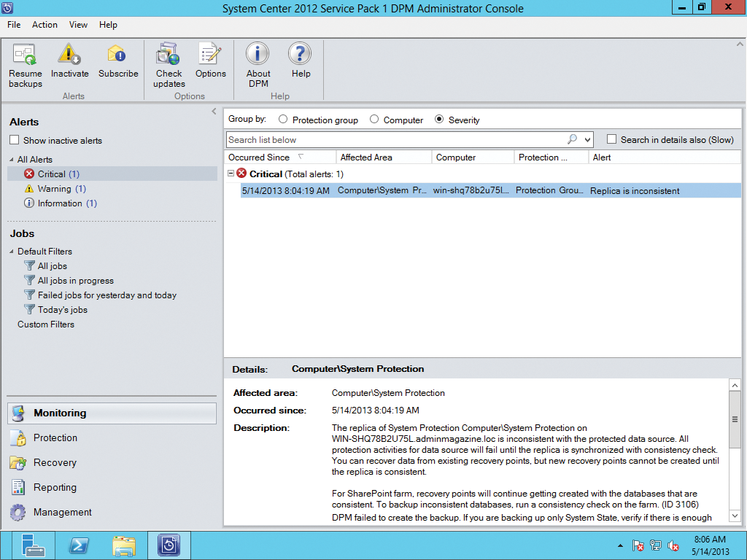The width and height of the screenshot is (747, 560).
Task: Enable the Show inactive alerts checkbox
Action: (12, 140)
